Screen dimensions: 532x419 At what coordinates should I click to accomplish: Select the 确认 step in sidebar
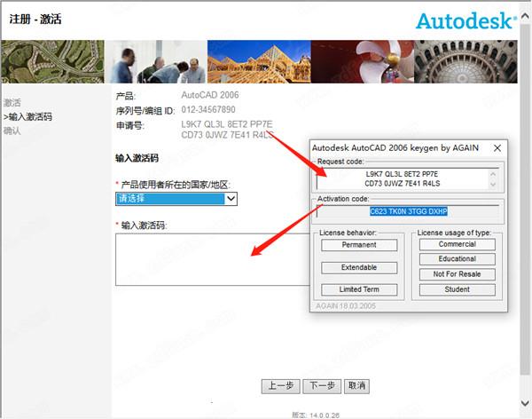click(x=12, y=130)
